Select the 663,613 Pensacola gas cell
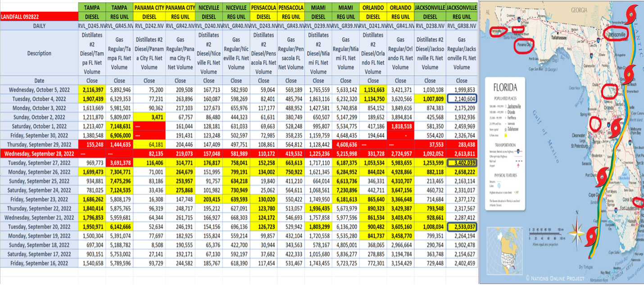The height and width of the screenshot is (286, 644). coord(291,163)
